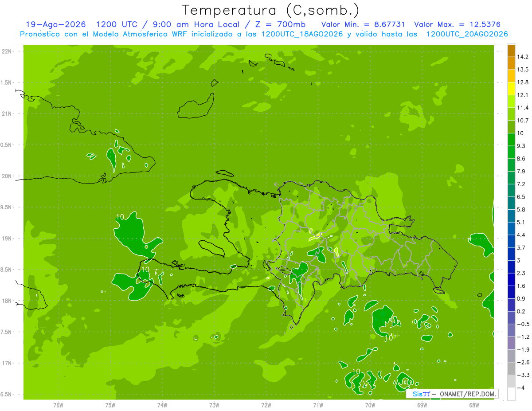Click the brown swatch above 14.2
The height and width of the screenshot is (411, 532).
[511, 50]
